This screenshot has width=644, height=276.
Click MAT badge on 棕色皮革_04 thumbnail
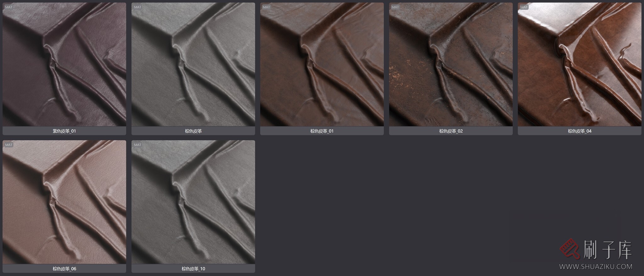click(x=524, y=7)
